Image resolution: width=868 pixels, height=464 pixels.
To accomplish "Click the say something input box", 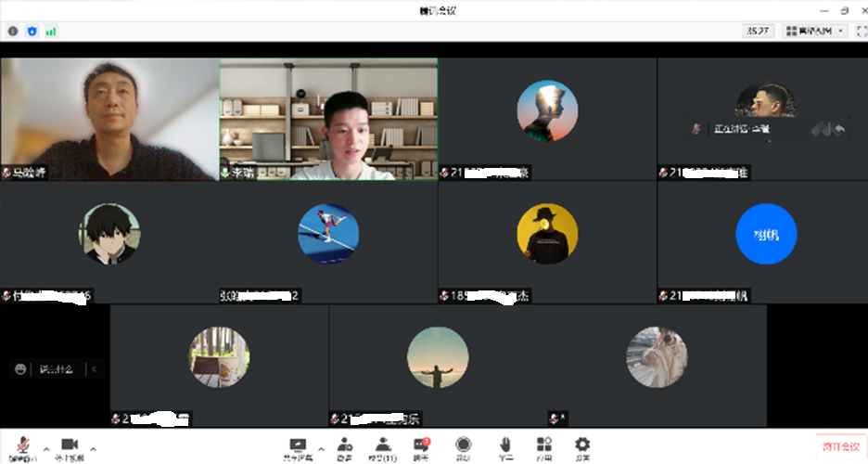I will (x=57, y=369).
